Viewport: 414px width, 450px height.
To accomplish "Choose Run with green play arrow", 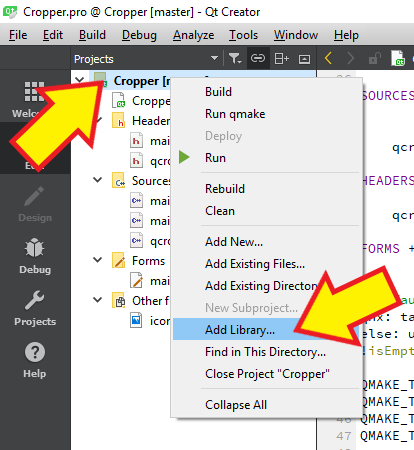I will tap(266, 158).
